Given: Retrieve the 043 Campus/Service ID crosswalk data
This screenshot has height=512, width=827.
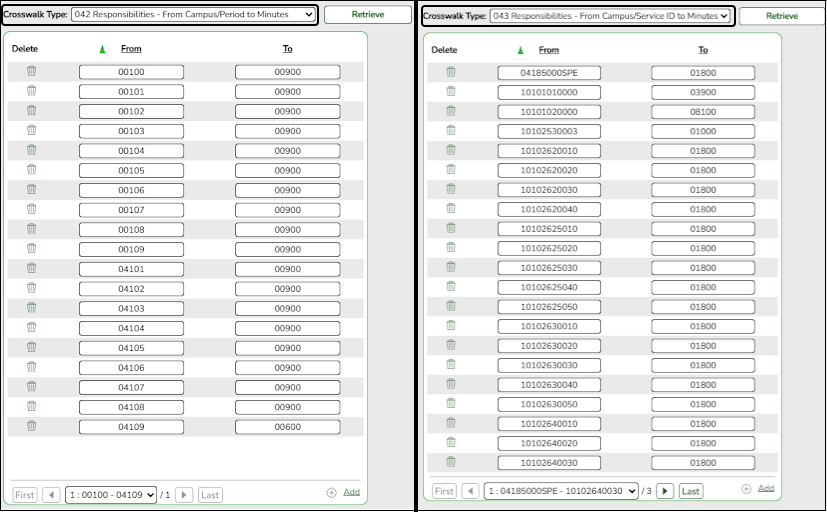Looking at the screenshot, I should click(782, 16).
